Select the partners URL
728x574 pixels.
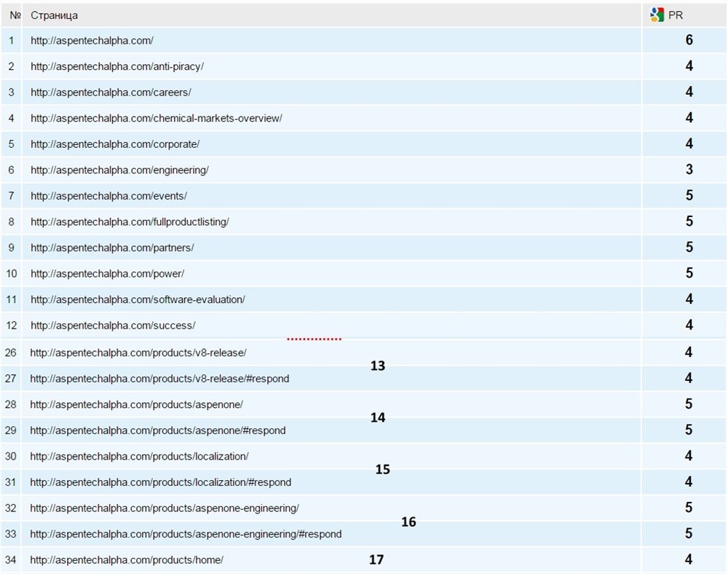tap(112, 248)
